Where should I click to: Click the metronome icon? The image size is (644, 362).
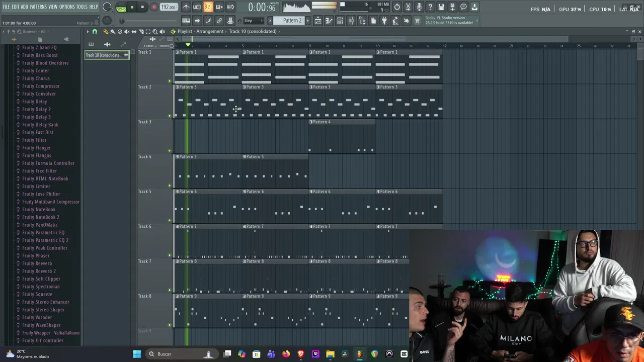186,7
